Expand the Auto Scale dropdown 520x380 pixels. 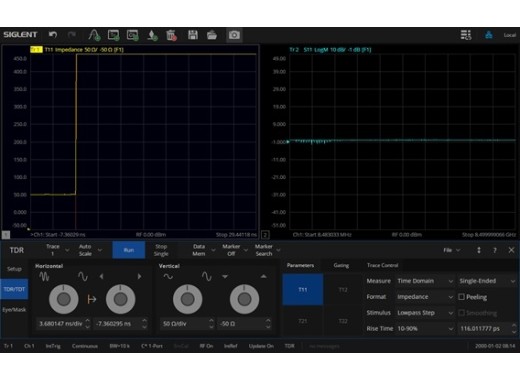(x=89, y=250)
